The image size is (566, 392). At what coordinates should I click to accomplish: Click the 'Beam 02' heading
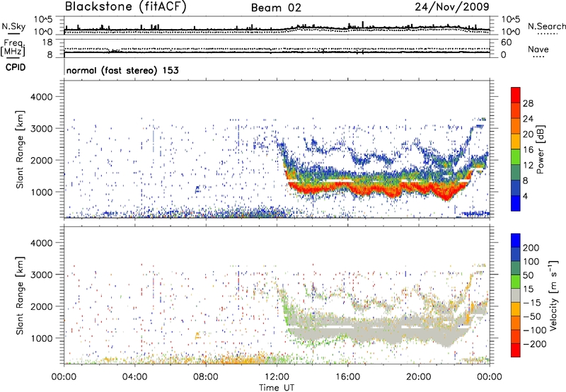276,8
